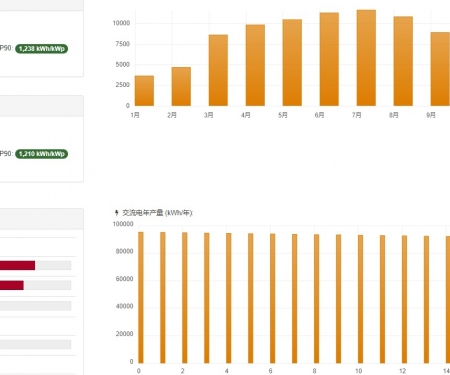Click the 交流电年产量 (kWh/年) chart title
Viewport: 450px width, 375px height.
[x=158, y=213]
